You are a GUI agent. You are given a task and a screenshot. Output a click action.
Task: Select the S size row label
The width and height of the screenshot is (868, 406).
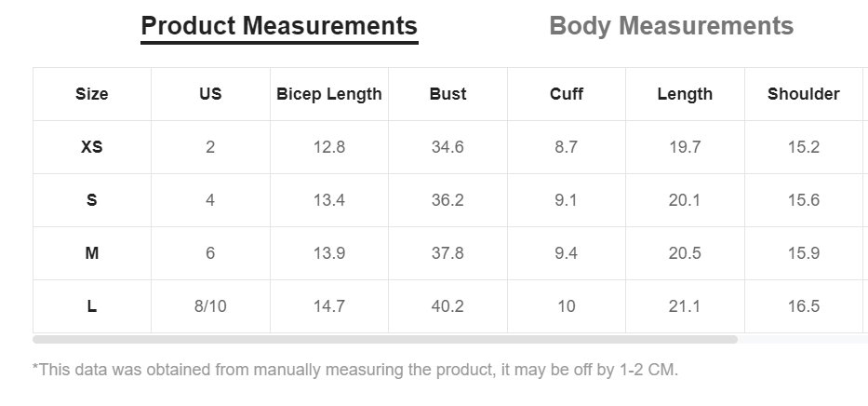tap(92, 200)
